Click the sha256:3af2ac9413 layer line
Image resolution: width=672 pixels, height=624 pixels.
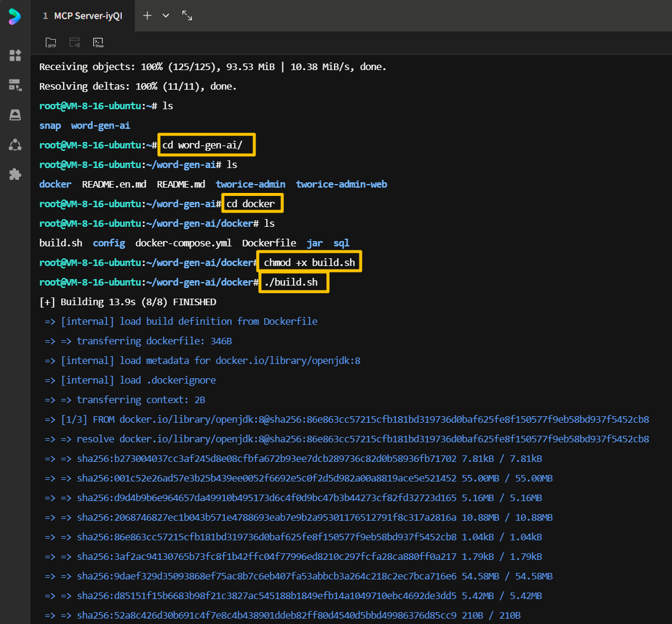pos(293,557)
